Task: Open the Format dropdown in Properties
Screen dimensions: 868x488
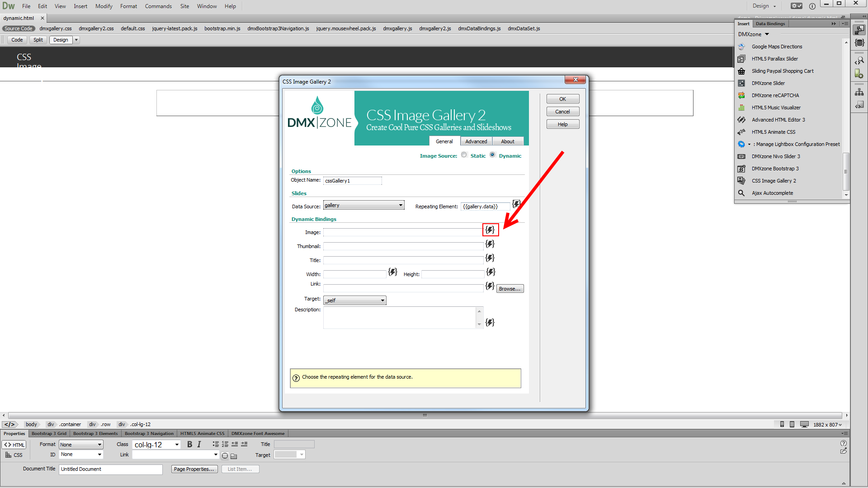Action: (x=81, y=445)
